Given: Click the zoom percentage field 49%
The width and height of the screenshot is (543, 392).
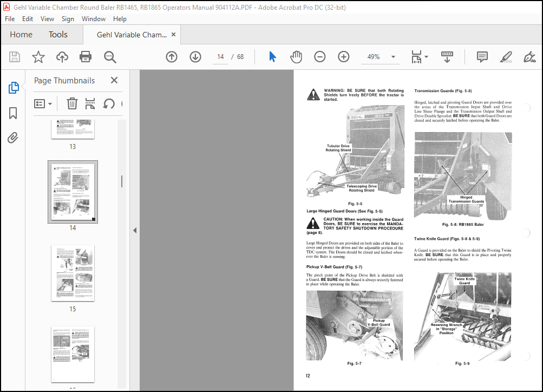Looking at the screenshot, I should (374, 57).
